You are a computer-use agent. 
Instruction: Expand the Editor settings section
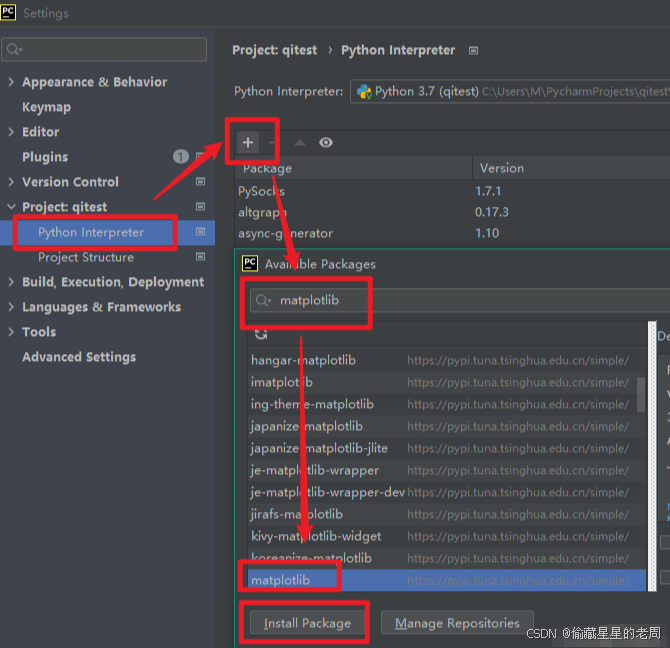coord(11,132)
